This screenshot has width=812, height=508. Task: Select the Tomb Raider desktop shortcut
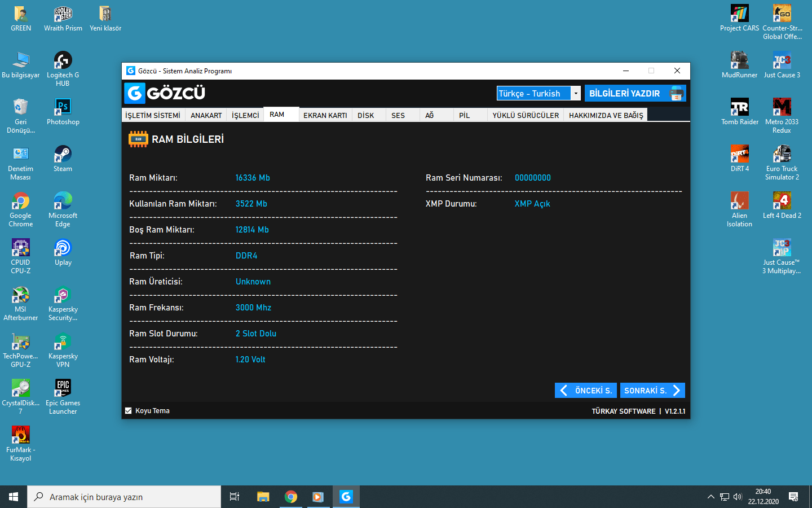(x=740, y=112)
